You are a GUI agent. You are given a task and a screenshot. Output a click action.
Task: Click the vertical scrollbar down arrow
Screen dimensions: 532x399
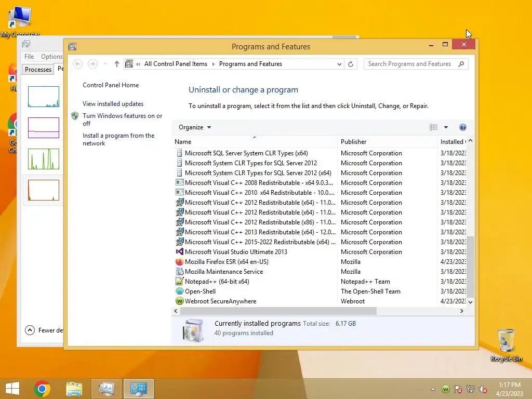pyautogui.click(x=470, y=302)
